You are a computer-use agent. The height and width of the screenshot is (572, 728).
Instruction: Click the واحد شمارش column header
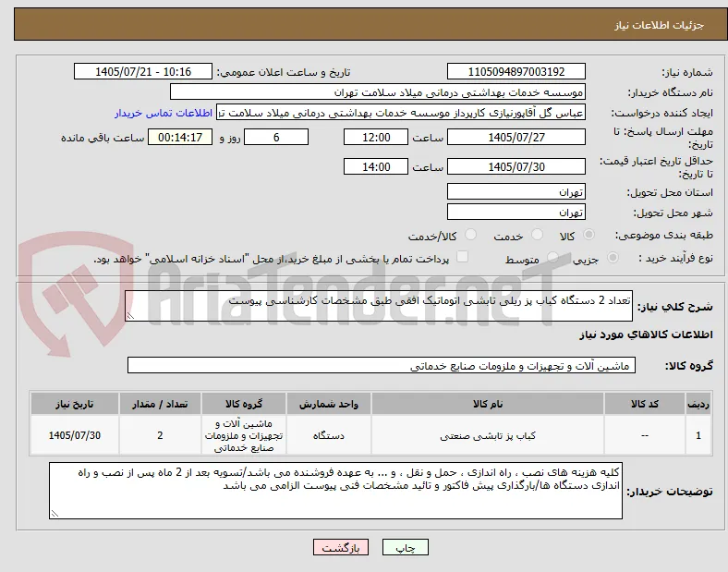[x=329, y=404]
